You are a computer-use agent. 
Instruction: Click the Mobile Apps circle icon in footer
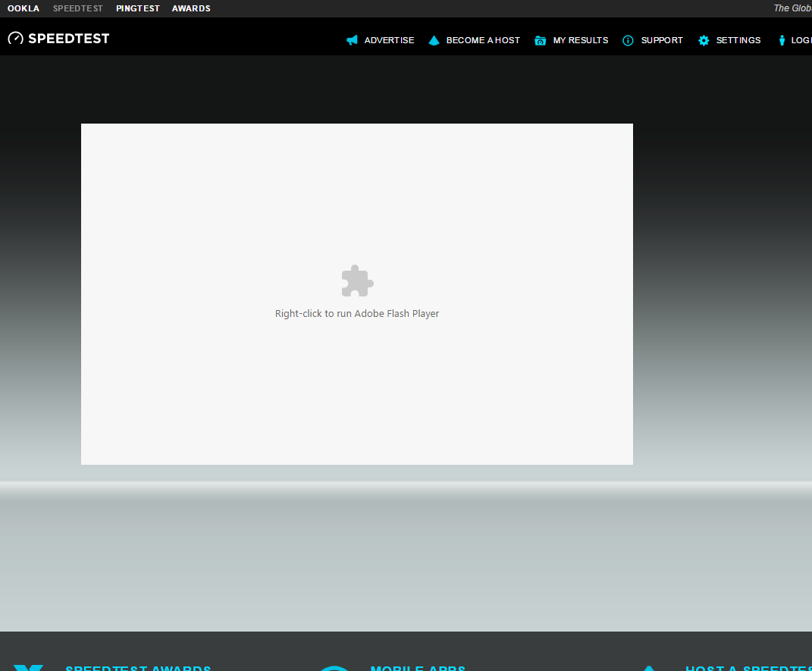[334, 667]
